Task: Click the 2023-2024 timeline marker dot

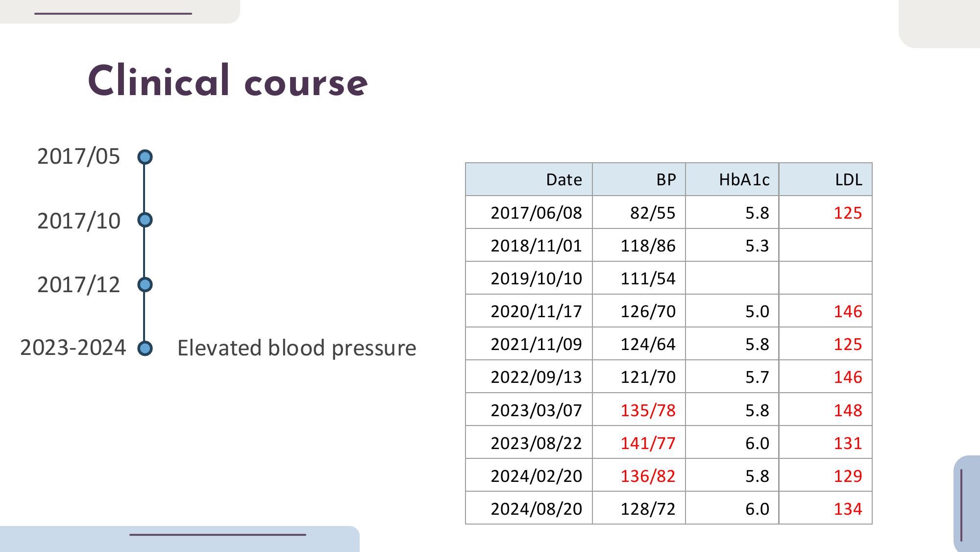Action: (x=145, y=348)
